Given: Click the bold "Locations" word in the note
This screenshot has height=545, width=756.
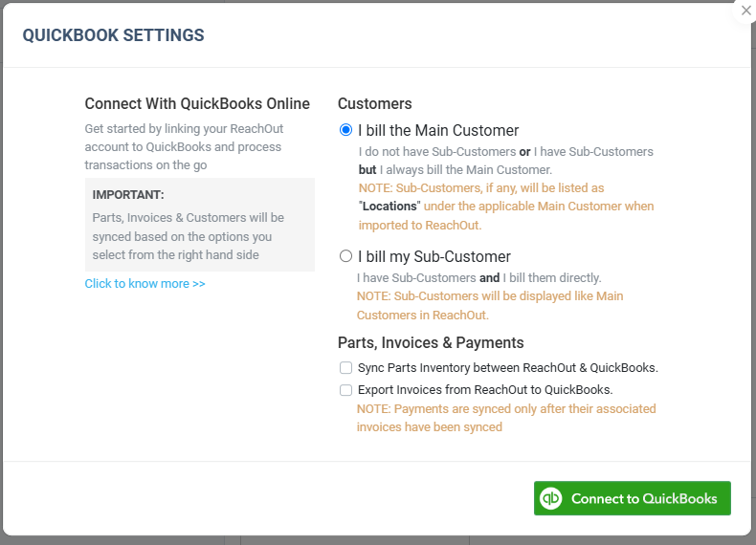Looking at the screenshot, I should tap(389, 207).
